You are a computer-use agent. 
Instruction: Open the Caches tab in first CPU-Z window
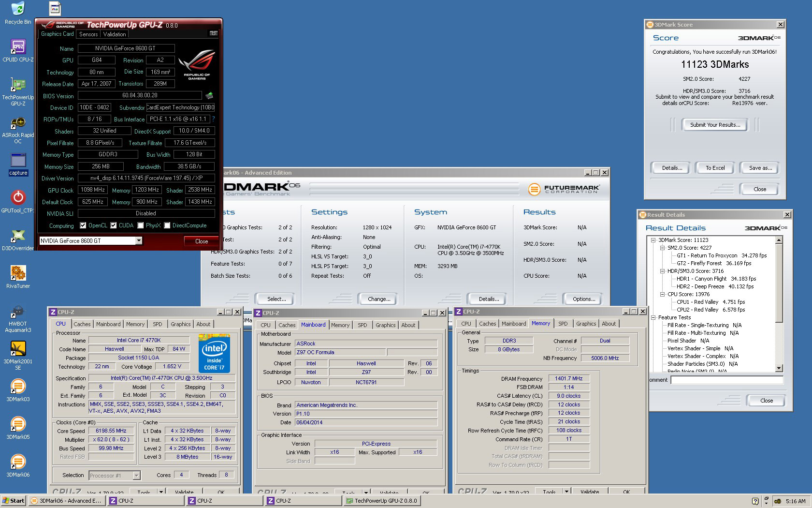(x=82, y=324)
